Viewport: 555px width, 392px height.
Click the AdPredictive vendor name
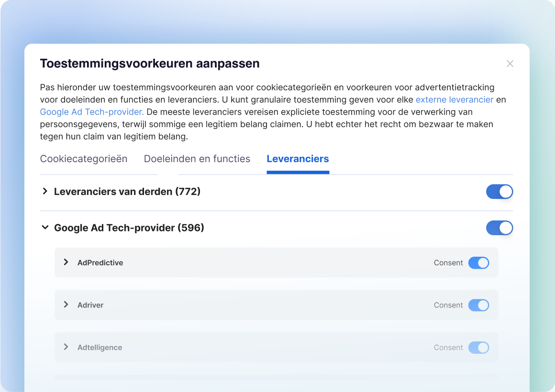(100, 262)
